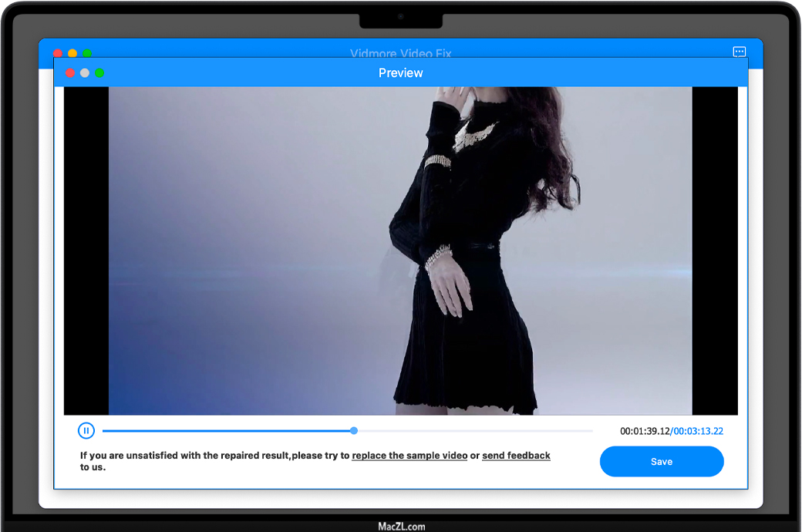Seek to the unplayed part of the timeline
Viewport: 802px width, 532px height.
[478, 431]
